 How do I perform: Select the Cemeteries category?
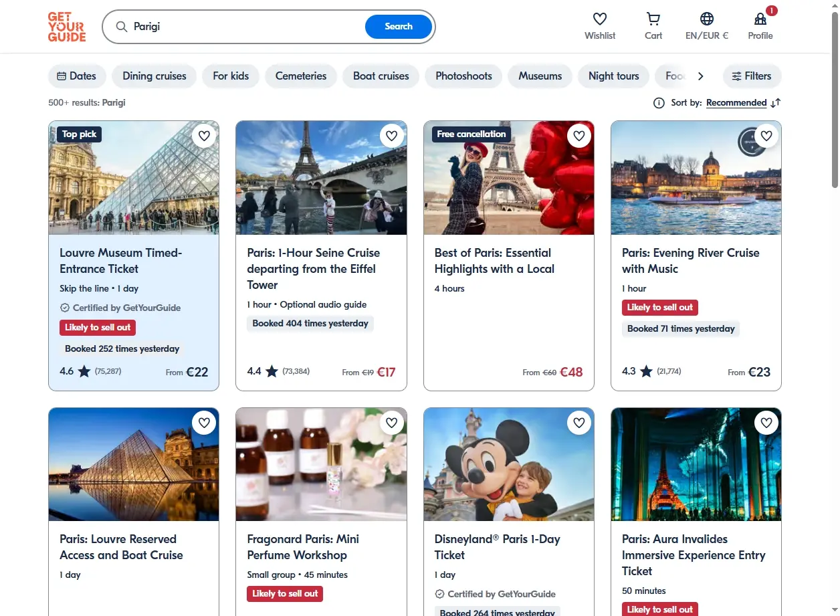click(x=301, y=76)
